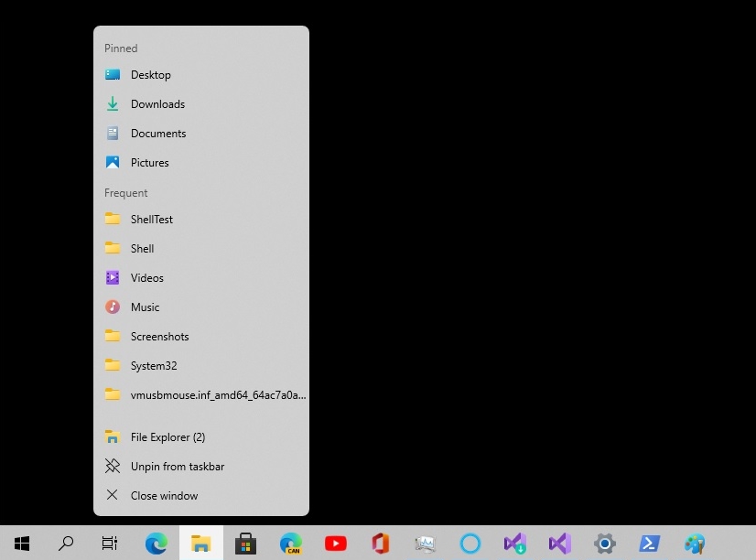This screenshot has height=560, width=756.
Task: Open Task View from the taskbar
Action: tap(110, 544)
